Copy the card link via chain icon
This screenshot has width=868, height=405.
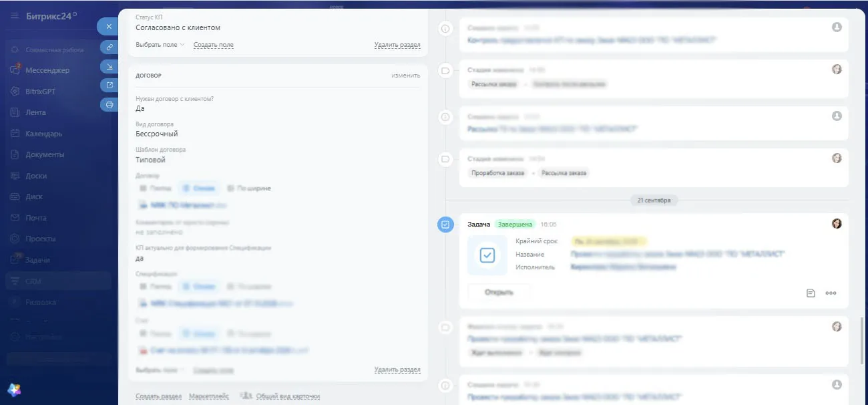point(109,47)
